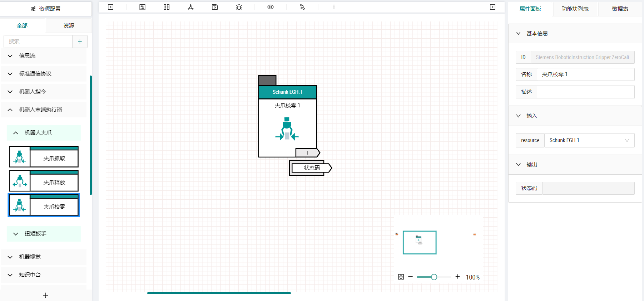Toggle the eye preview icon
Image resolution: width=644 pixels, height=301 pixels.
271,7
